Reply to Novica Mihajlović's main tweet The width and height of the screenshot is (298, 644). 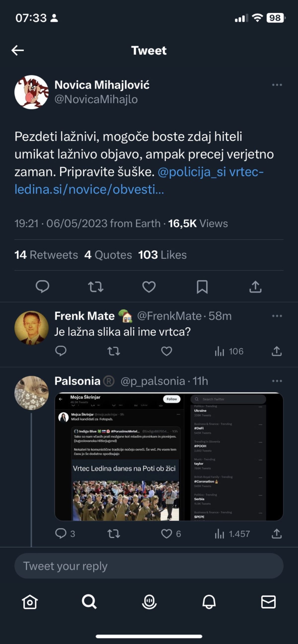42,287
